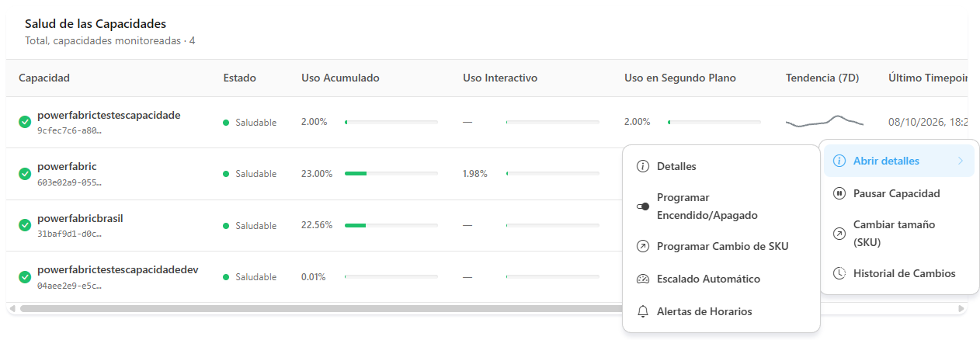980x340 pixels.
Task: Click the Abrir detalles info icon
Action: [839, 161]
